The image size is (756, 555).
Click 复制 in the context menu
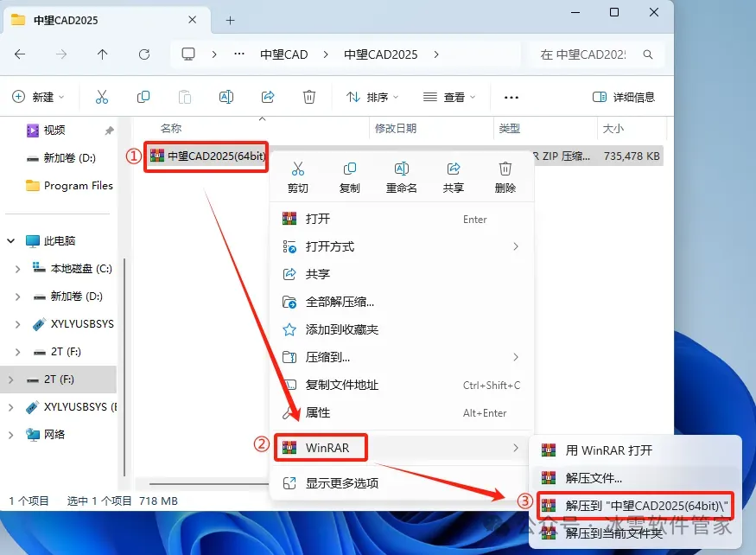coord(350,177)
